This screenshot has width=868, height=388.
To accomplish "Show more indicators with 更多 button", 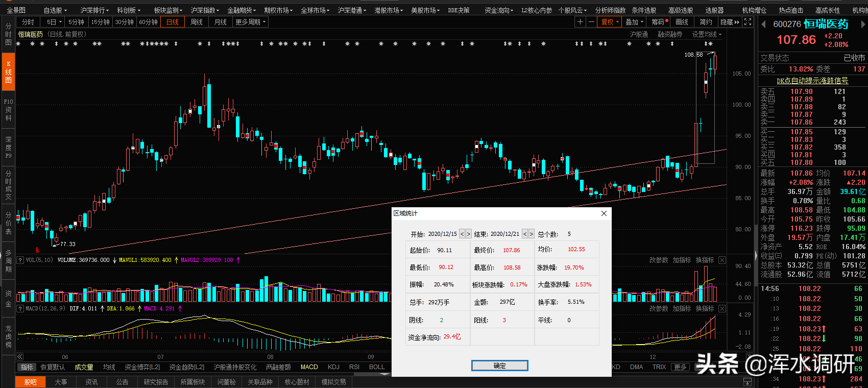I will [680, 367].
